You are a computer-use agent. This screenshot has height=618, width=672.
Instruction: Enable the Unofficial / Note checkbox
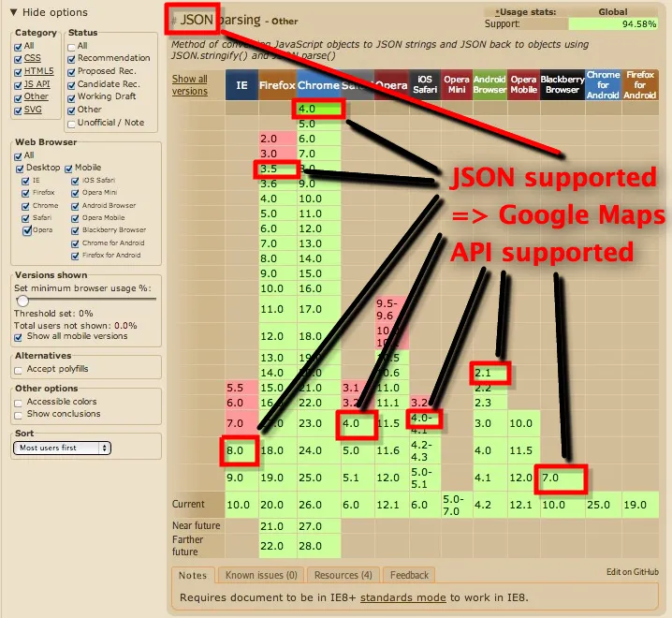click(71, 125)
